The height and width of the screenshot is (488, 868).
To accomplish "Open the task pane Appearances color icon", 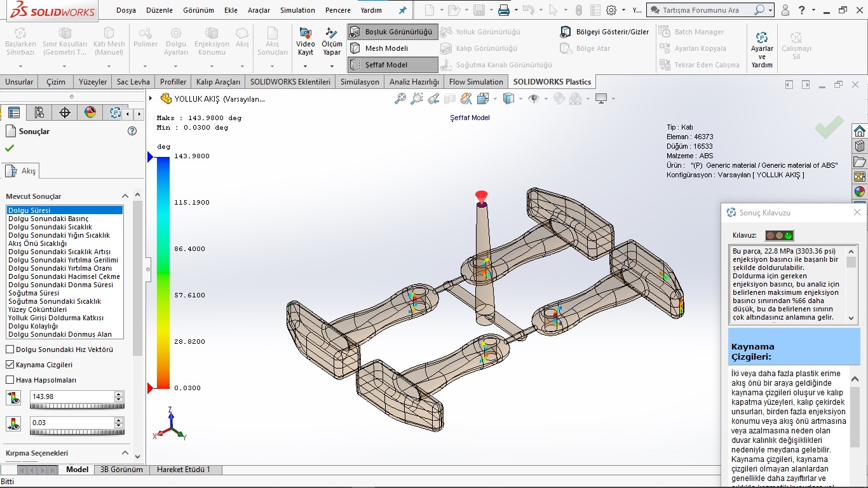I will [860, 191].
